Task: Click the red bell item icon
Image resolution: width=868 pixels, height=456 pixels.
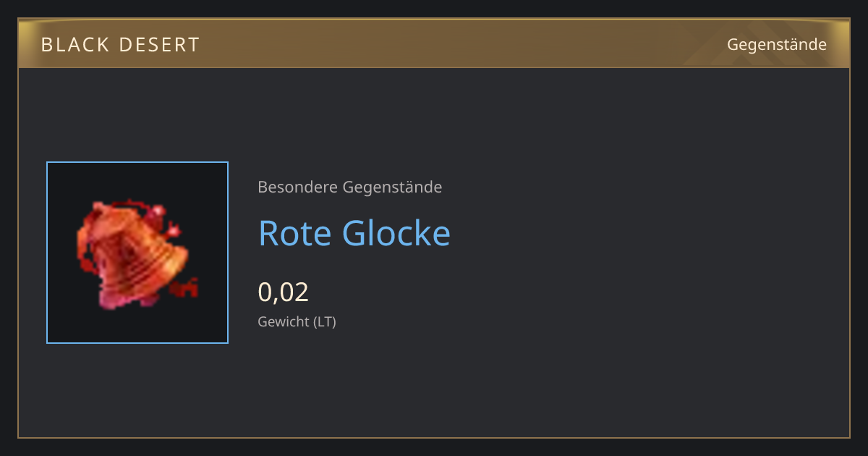Action: [x=137, y=253]
